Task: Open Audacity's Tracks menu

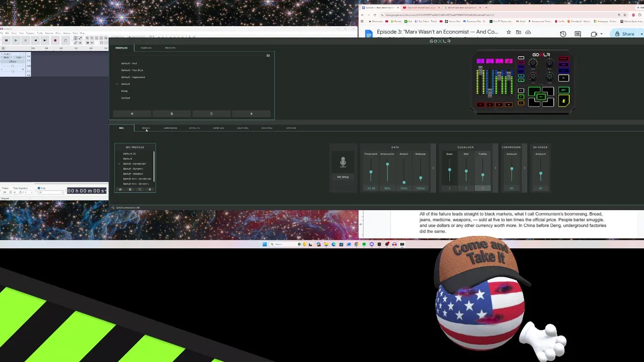Action: pos(40,33)
